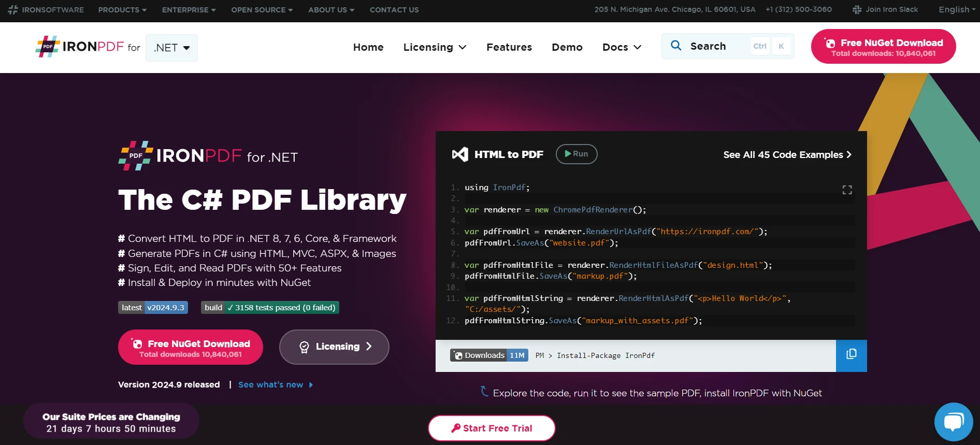Run the HTML to PDF example
The height and width of the screenshot is (445, 980).
(x=576, y=154)
